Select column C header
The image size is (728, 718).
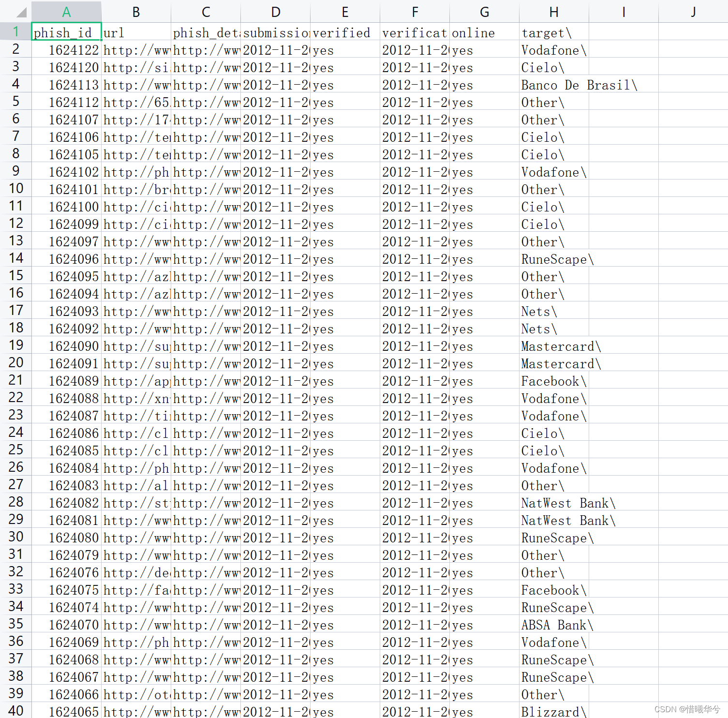tap(206, 12)
